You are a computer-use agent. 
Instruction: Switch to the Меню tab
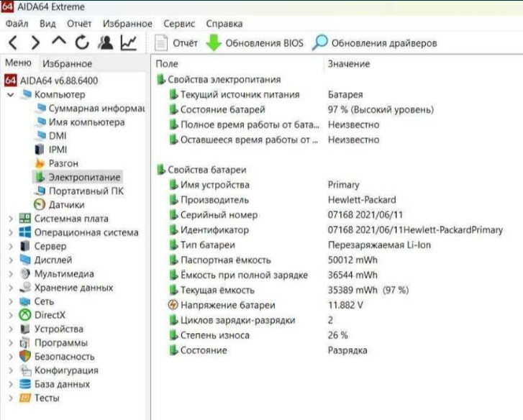tap(19, 63)
